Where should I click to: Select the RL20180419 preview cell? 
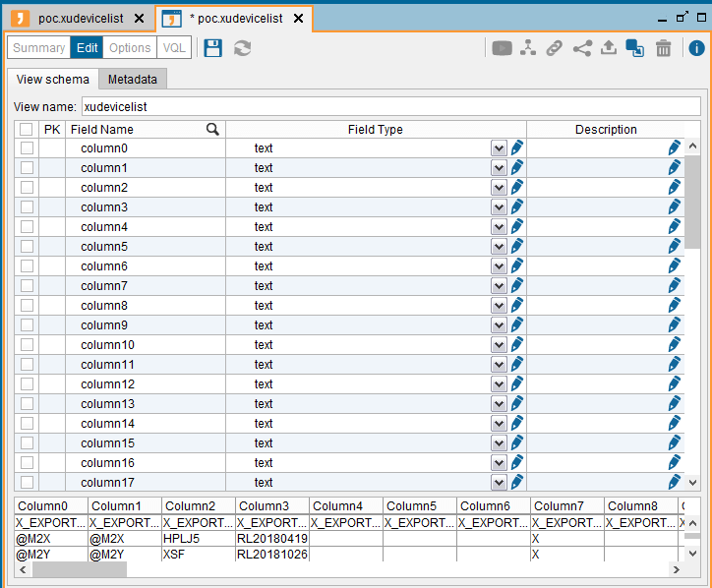pos(272,539)
